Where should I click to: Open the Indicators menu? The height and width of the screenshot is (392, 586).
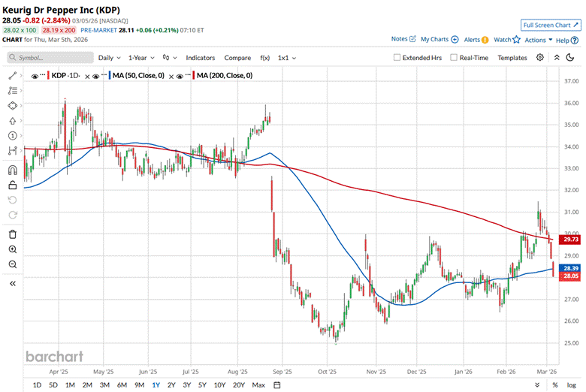200,58
